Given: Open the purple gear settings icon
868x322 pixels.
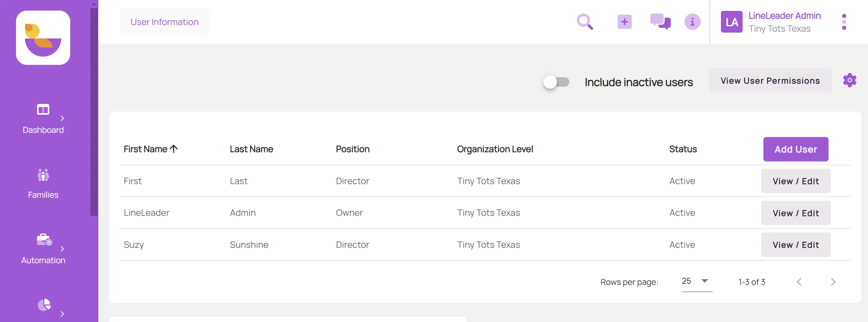Looking at the screenshot, I should (x=850, y=80).
